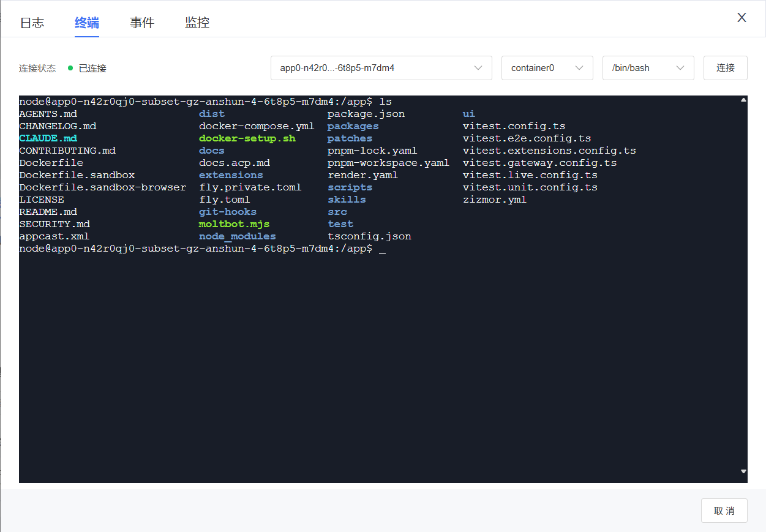This screenshot has height=532, width=766.
Task: Open the 事件 tab
Action: tap(142, 23)
